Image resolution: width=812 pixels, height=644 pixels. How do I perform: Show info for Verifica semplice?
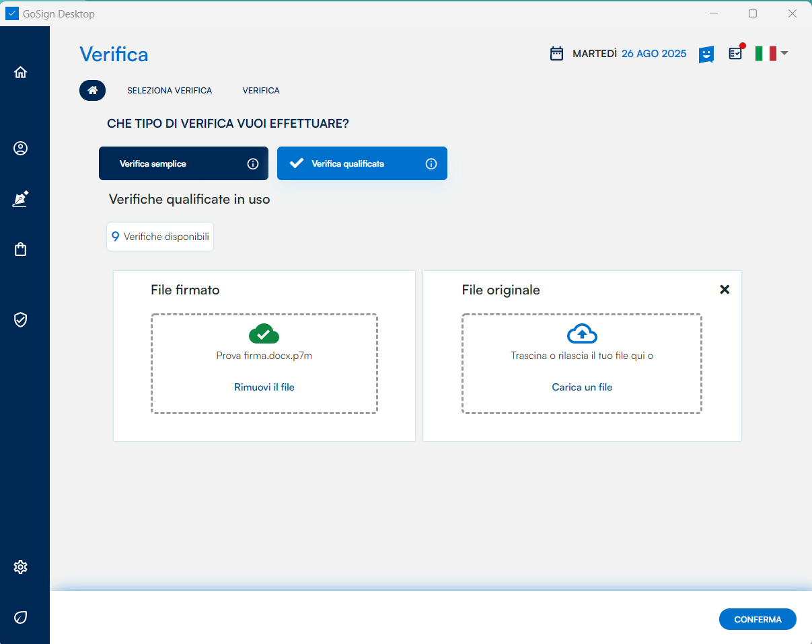[253, 164]
